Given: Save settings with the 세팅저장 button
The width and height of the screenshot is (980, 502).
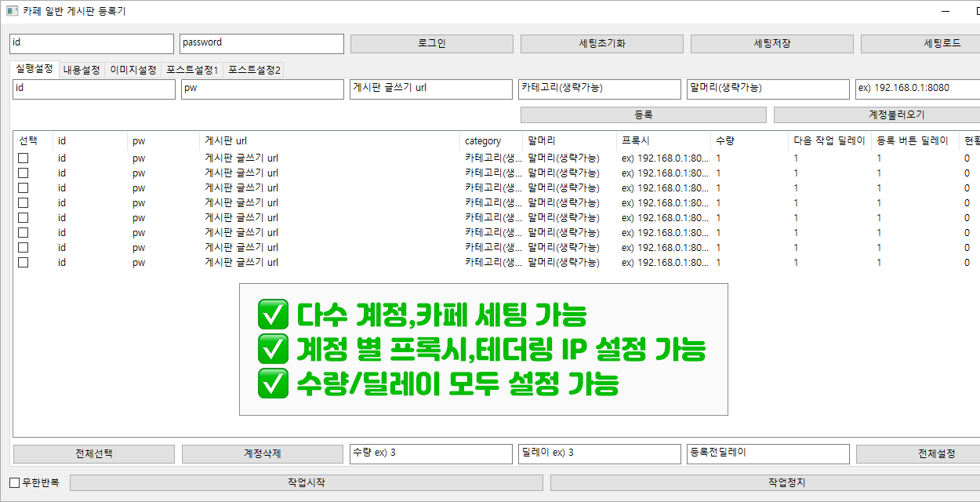Looking at the screenshot, I should click(771, 44).
